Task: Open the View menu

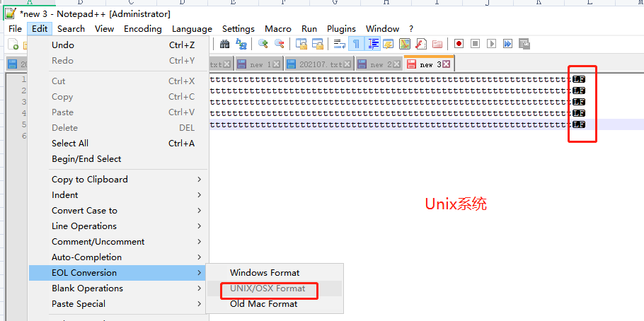Action: [104, 29]
